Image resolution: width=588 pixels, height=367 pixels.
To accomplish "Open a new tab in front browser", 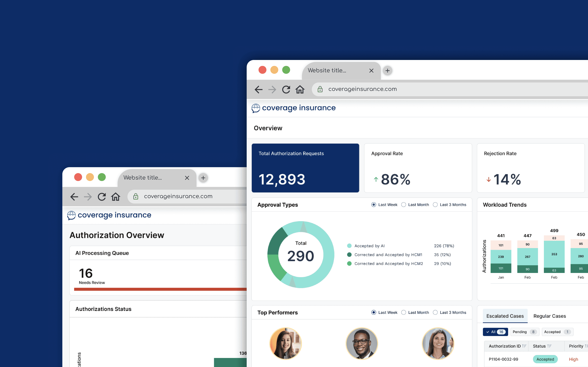I will (x=388, y=71).
